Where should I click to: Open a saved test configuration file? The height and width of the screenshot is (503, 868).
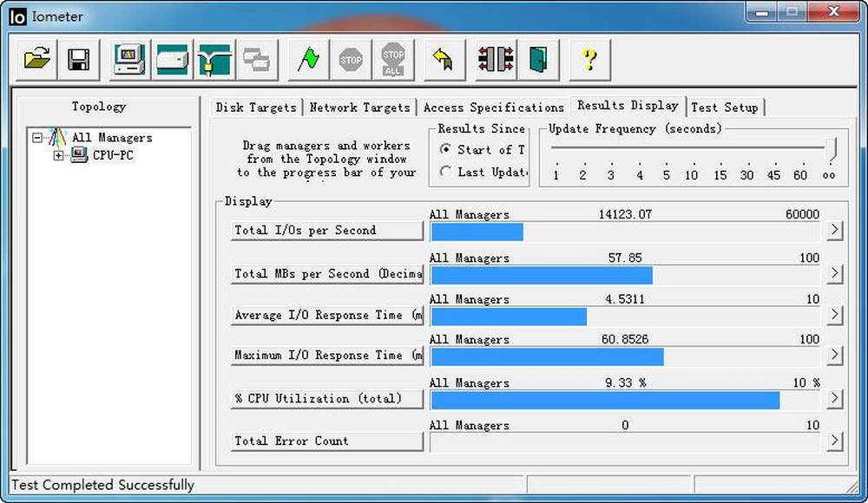[x=37, y=59]
